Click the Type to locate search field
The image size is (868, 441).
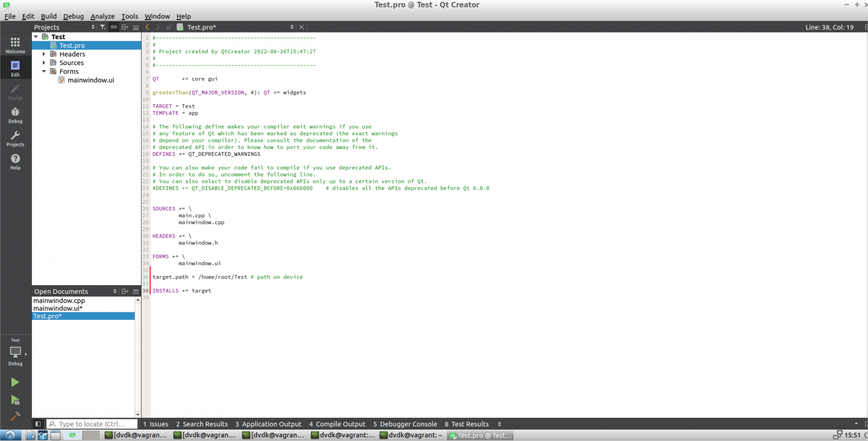click(x=92, y=424)
